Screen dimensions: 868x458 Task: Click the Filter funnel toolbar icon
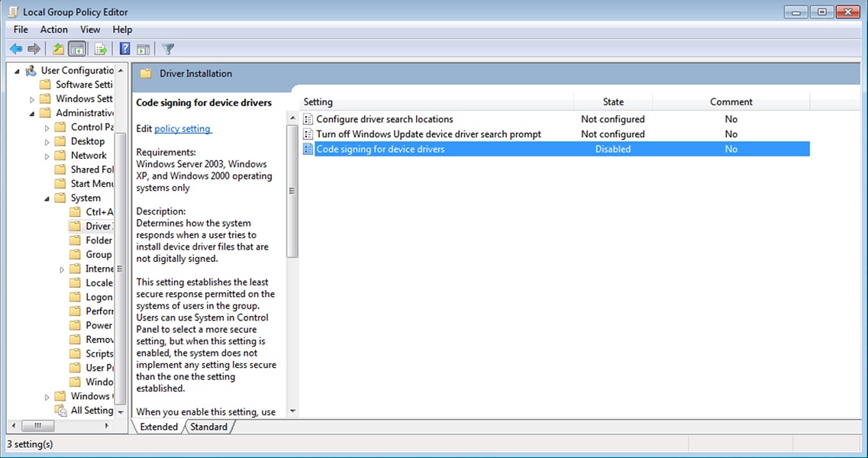[168, 50]
